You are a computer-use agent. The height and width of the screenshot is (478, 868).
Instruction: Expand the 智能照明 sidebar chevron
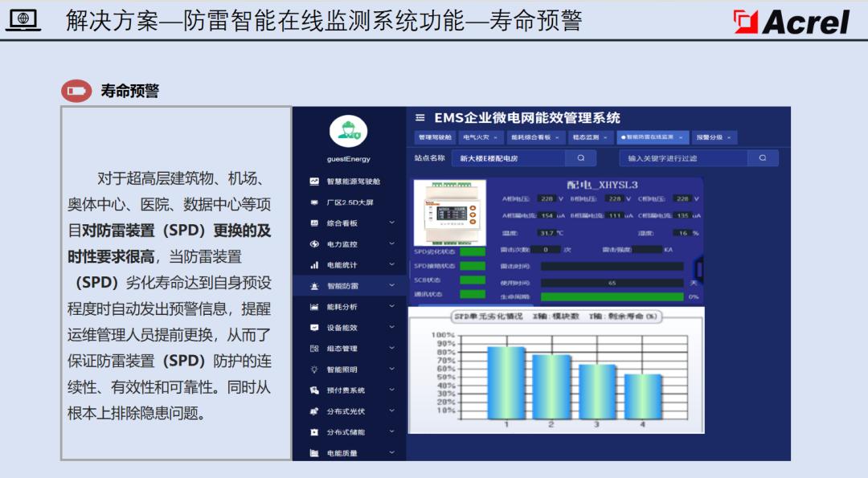(392, 369)
